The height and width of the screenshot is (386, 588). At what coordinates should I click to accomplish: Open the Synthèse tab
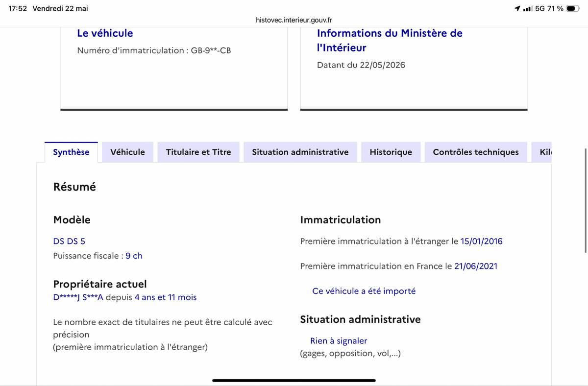pyautogui.click(x=71, y=152)
